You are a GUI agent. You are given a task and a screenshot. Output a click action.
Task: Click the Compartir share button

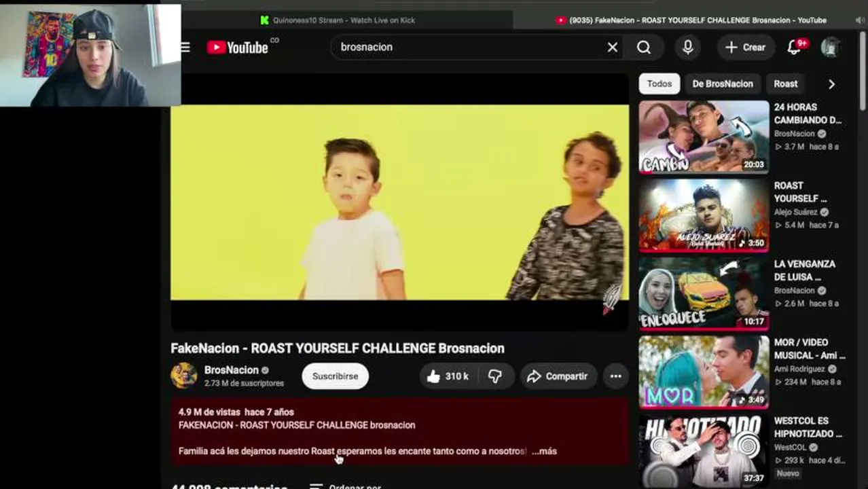coord(558,376)
